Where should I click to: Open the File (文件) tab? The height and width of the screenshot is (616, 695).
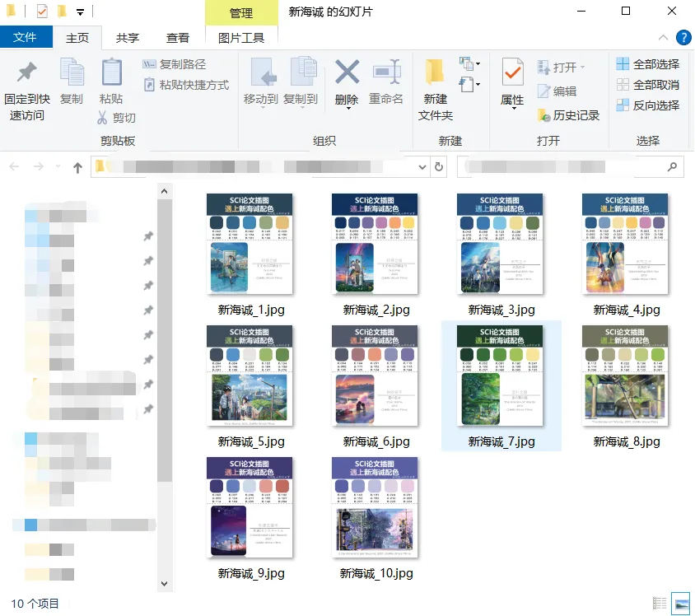coord(26,37)
